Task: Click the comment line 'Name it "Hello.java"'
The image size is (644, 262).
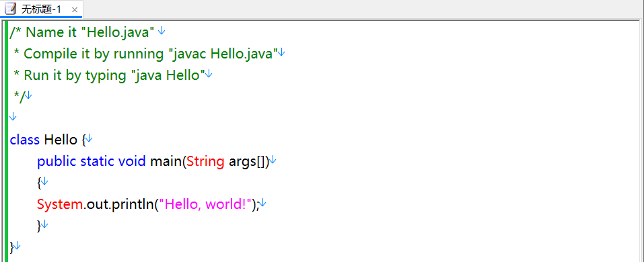Action: coord(82,32)
